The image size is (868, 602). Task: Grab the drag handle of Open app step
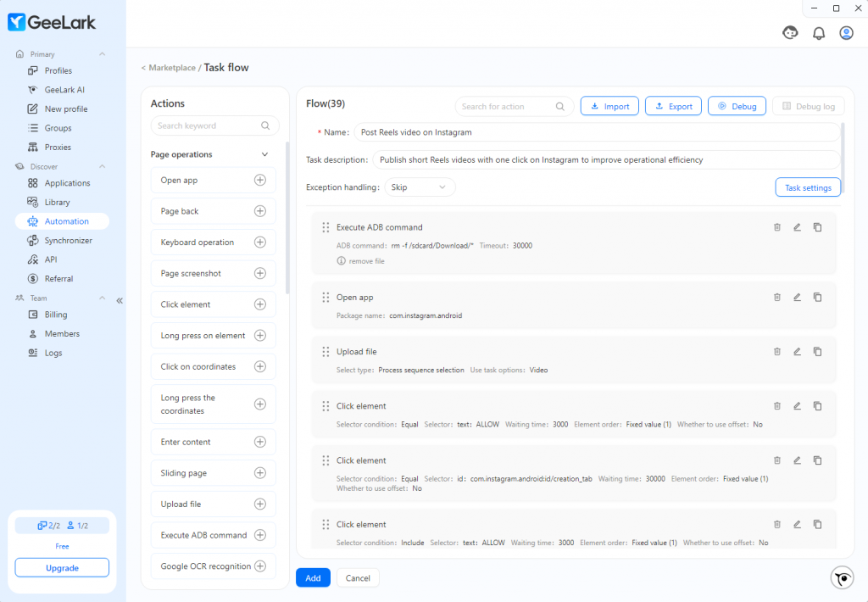(x=325, y=298)
